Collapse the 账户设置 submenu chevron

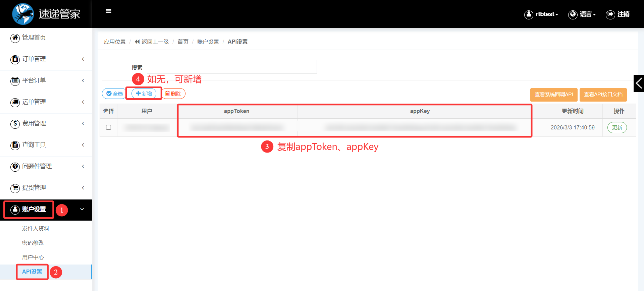[82, 209]
